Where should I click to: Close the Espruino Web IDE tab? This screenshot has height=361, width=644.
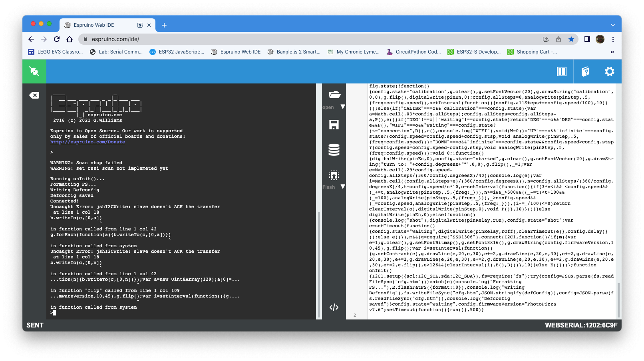(x=149, y=25)
